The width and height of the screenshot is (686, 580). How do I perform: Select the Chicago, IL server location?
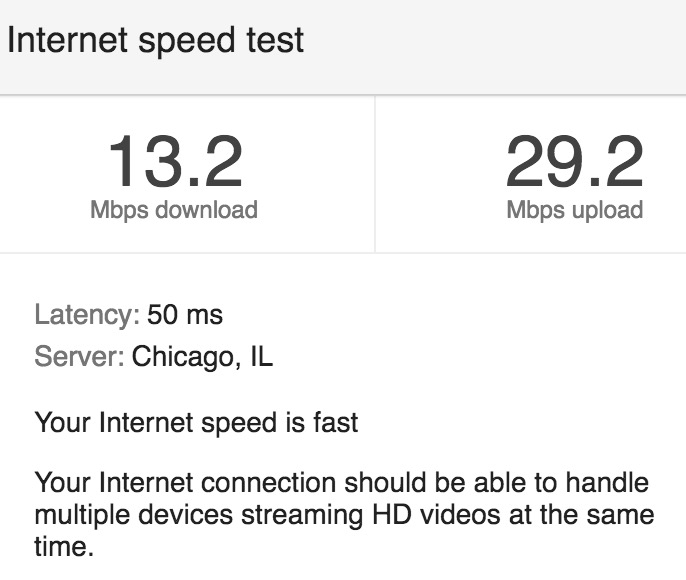tap(202, 357)
